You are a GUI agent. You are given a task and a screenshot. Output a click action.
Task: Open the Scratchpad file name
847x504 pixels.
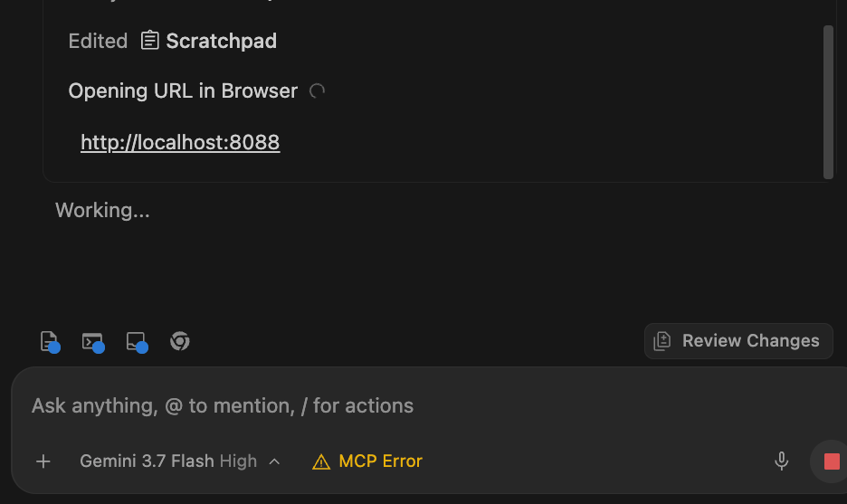click(x=222, y=41)
